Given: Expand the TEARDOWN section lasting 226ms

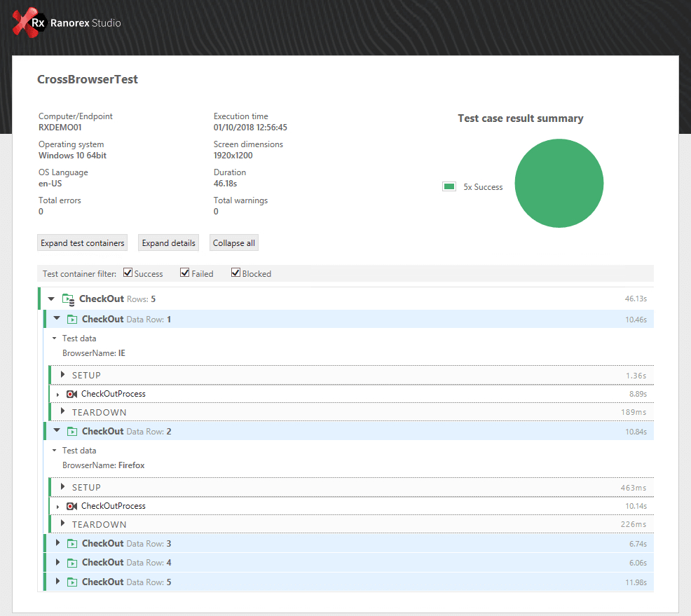Looking at the screenshot, I should pos(62,523).
